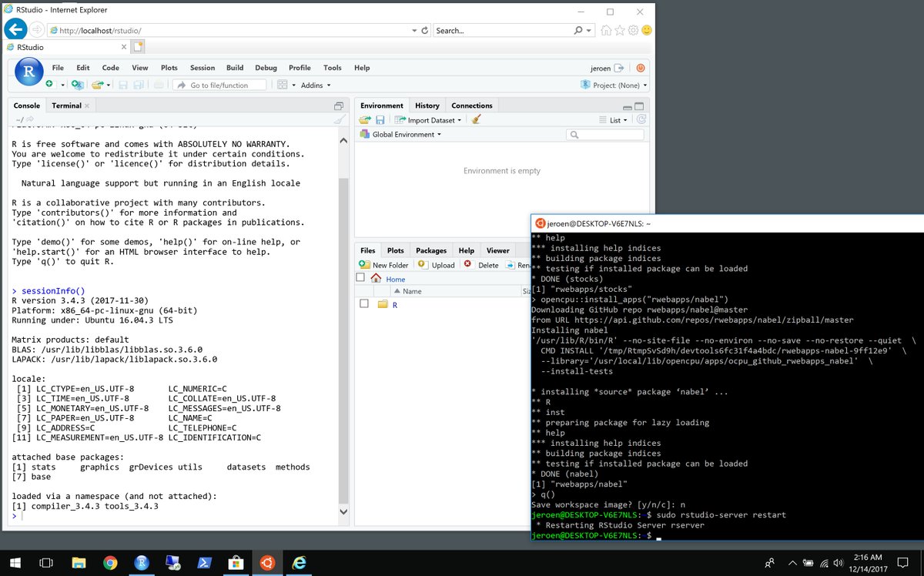The height and width of the screenshot is (576, 924).
Task: Open the Tools menu
Action: (x=332, y=68)
